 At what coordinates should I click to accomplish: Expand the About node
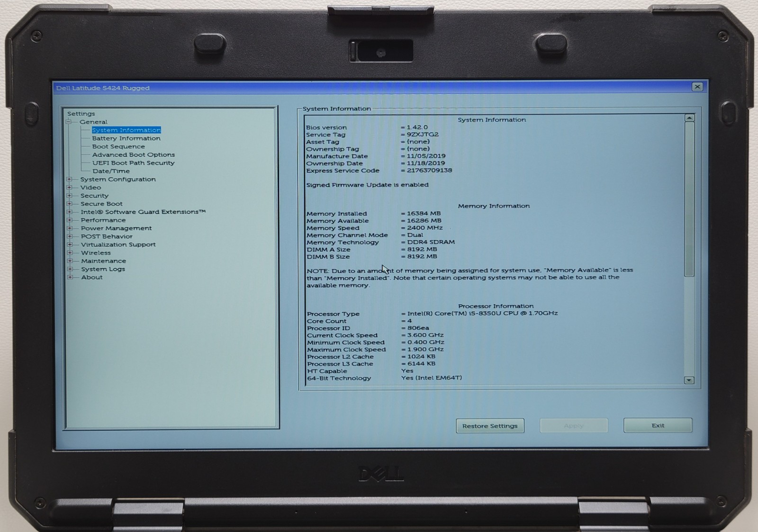coord(70,277)
